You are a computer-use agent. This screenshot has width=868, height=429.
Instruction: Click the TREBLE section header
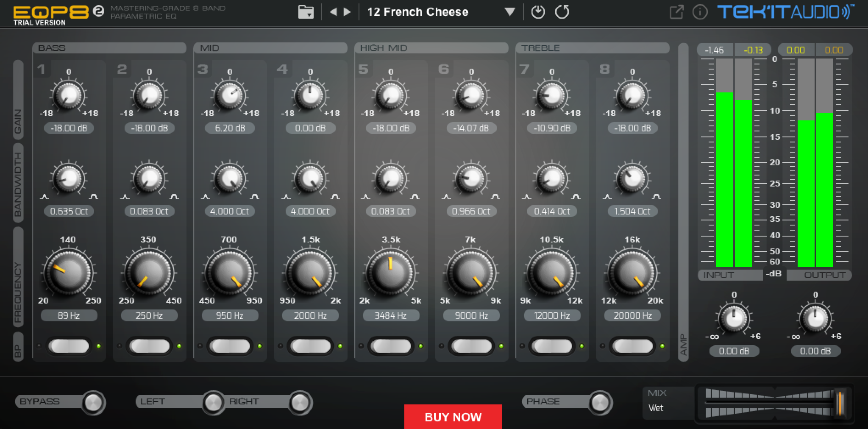(592, 48)
